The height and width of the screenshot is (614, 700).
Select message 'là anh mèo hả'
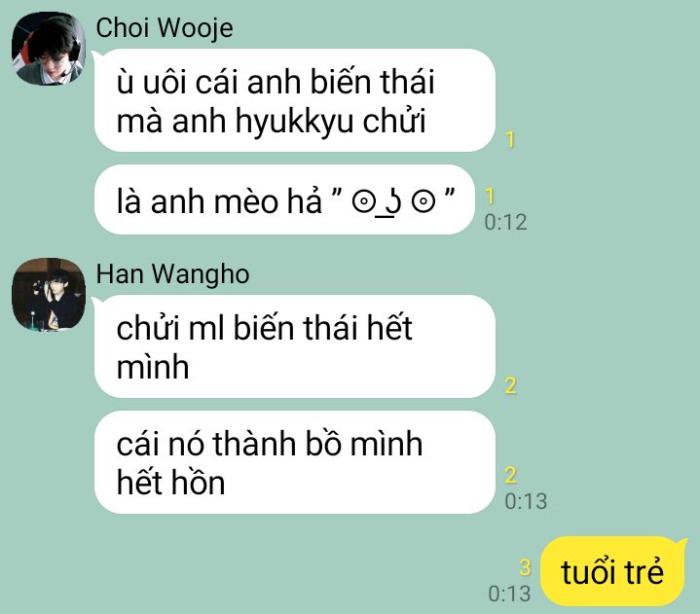[x=284, y=199]
